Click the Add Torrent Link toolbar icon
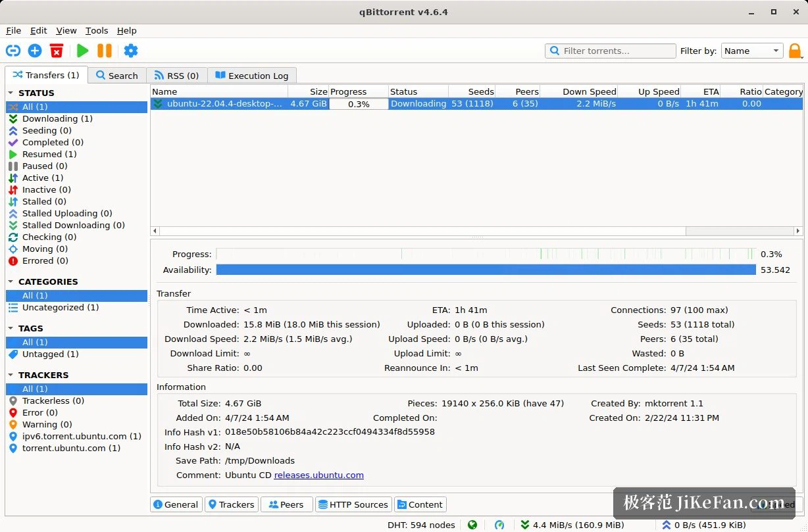This screenshot has width=808, height=532. coord(13,51)
